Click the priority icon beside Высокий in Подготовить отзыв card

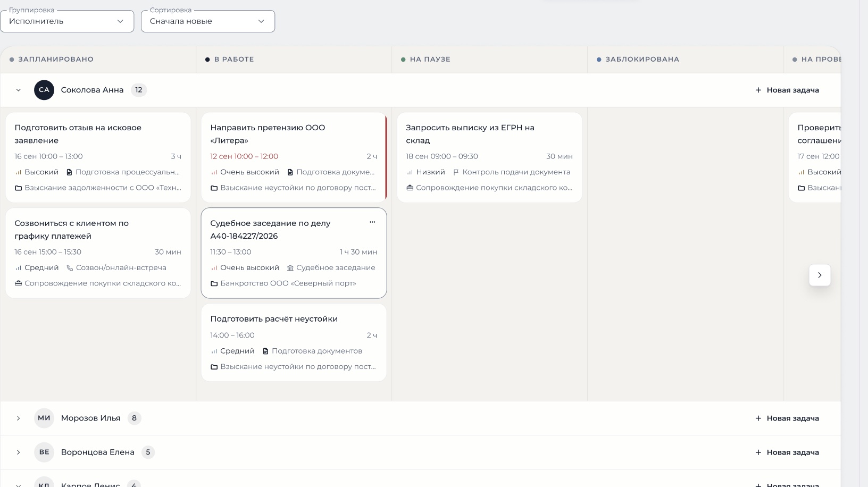click(x=18, y=172)
